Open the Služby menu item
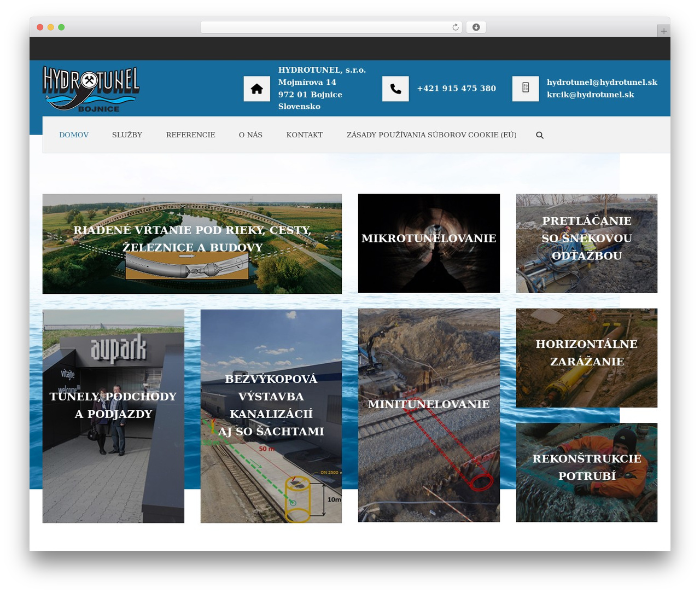 point(127,135)
